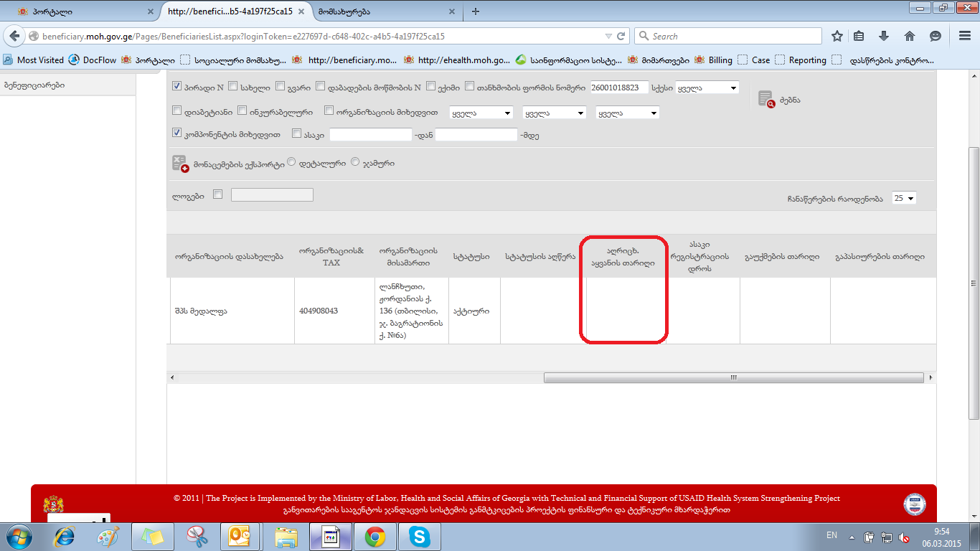Go to the Firefox home page icon
This screenshot has height=551, width=980.
point(909,36)
